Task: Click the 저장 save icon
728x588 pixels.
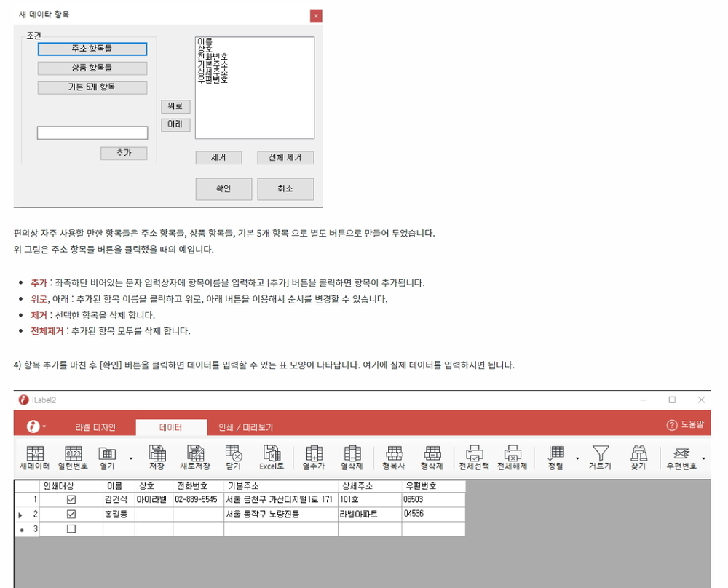Action: [157, 457]
